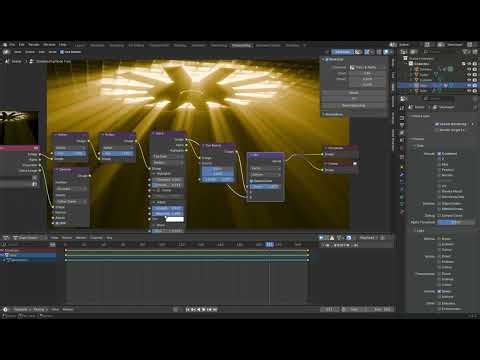Click the End frame field in timeline
The image size is (480, 360).
point(382,309)
